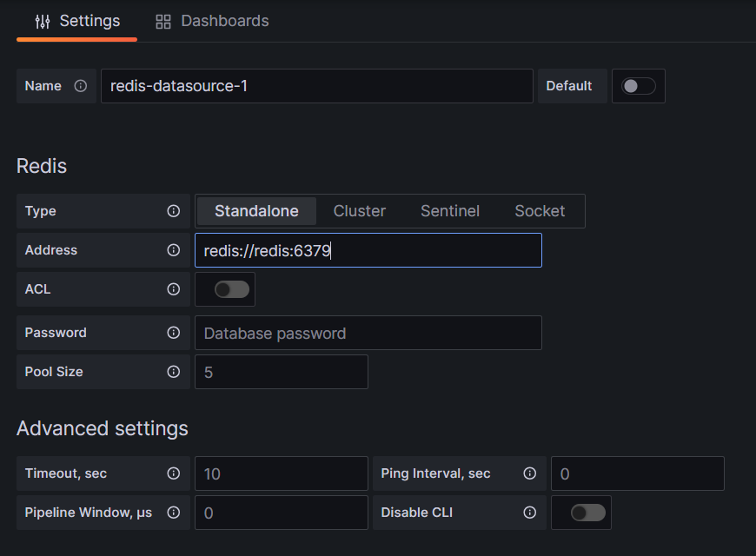The image size is (756, 556).
Task: Click the Timeout info icon
Action: click(173, 473)
